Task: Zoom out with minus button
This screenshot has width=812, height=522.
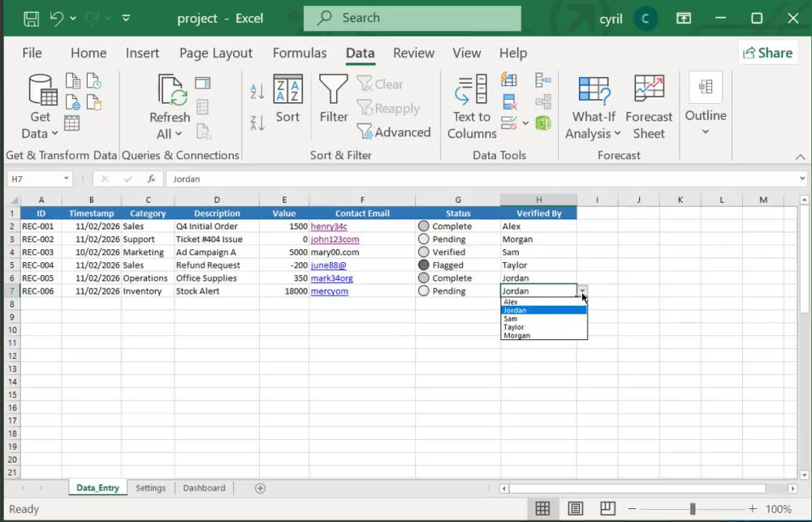Action: point(632,508)
